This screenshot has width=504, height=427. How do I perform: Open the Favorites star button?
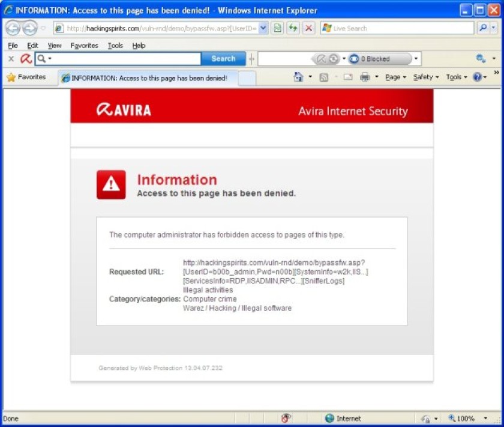(26, 77)
